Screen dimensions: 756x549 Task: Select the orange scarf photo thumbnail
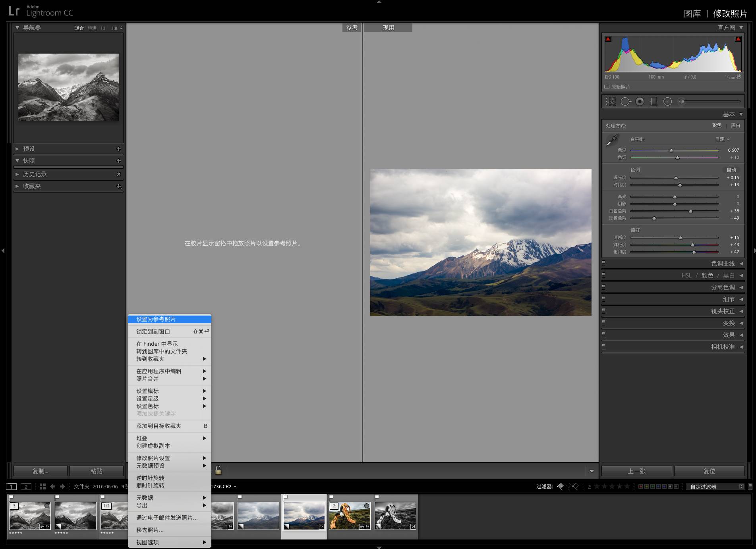click(x=350, y=516)
